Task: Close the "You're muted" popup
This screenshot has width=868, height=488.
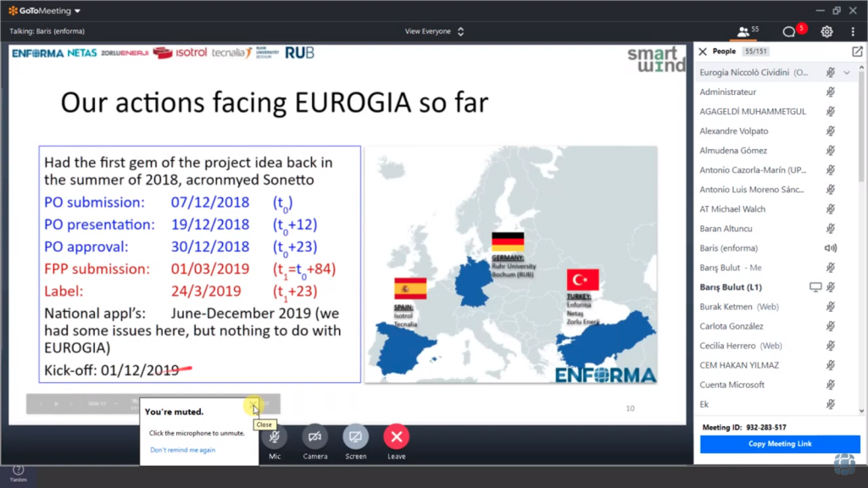Action: pos(253,408)
